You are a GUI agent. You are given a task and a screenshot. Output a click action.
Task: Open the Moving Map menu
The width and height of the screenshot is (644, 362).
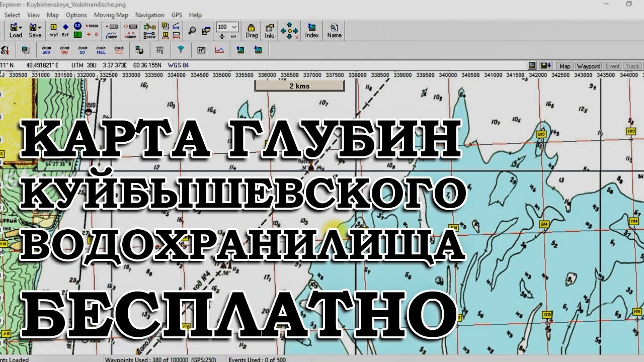tap(111, 15)
